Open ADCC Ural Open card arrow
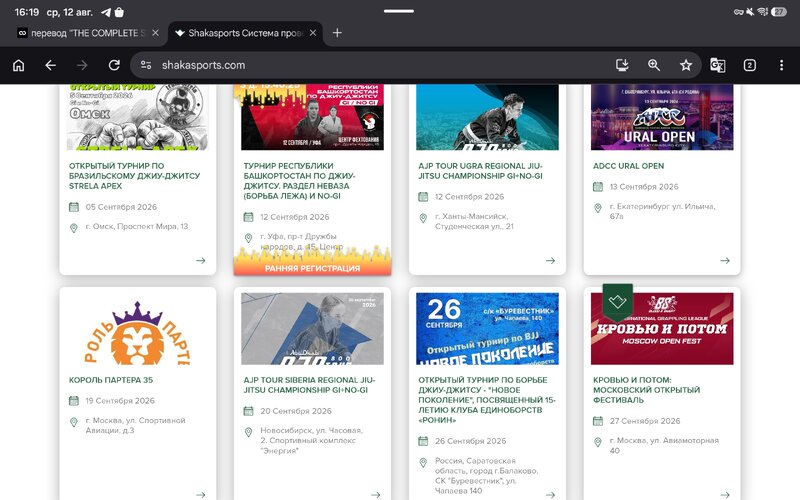The width and height of the screenshot is (800, 500). point(724,261)
